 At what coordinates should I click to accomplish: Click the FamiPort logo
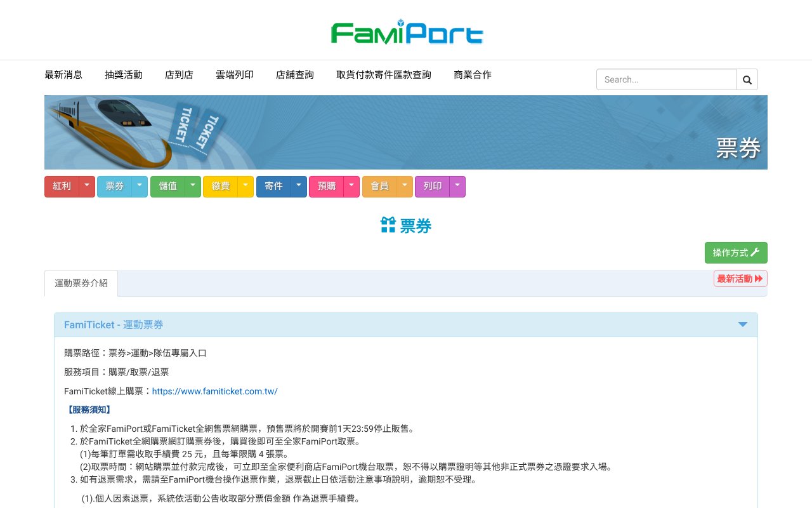(x=406, y=32)
